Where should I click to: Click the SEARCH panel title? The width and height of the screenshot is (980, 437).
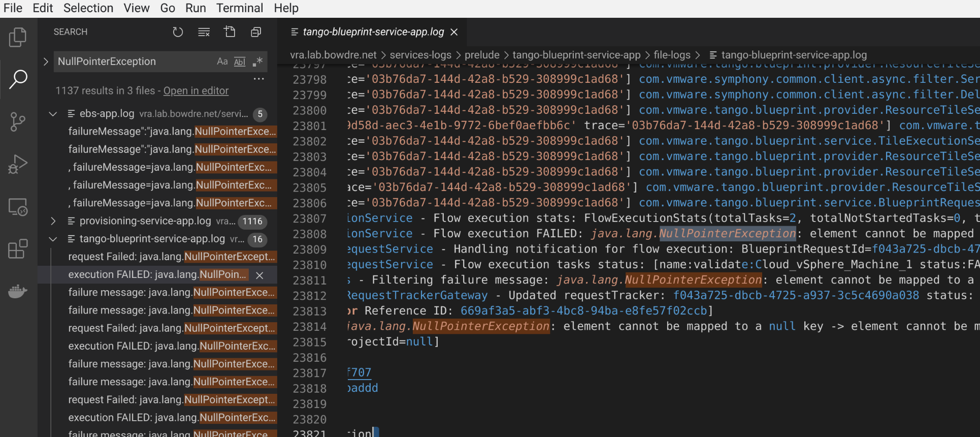click(71, 32)
